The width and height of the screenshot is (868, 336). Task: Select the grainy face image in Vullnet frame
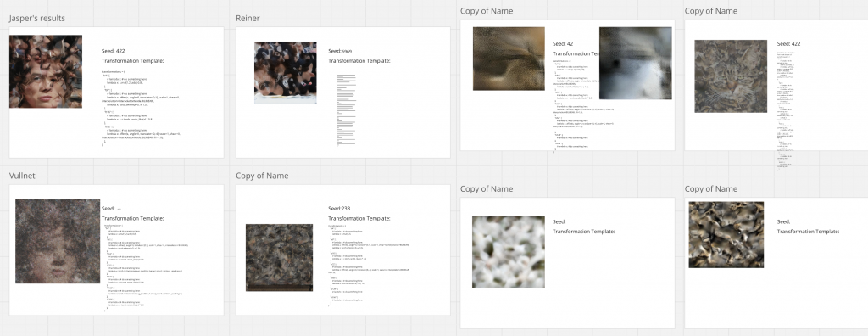58,241
